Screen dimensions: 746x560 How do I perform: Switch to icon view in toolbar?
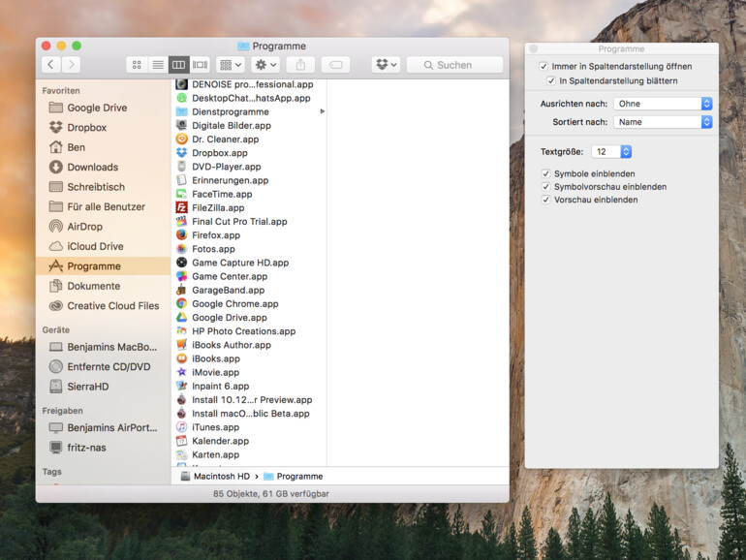click(137, 65)
